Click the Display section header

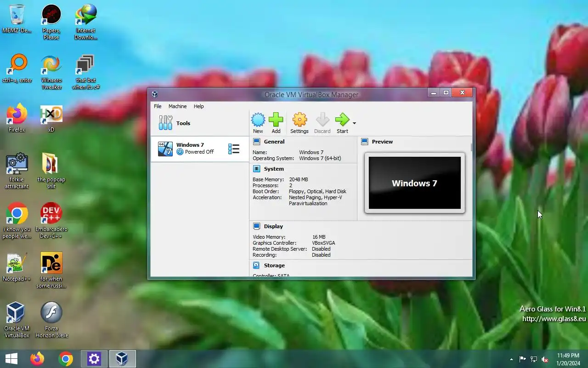273,226
